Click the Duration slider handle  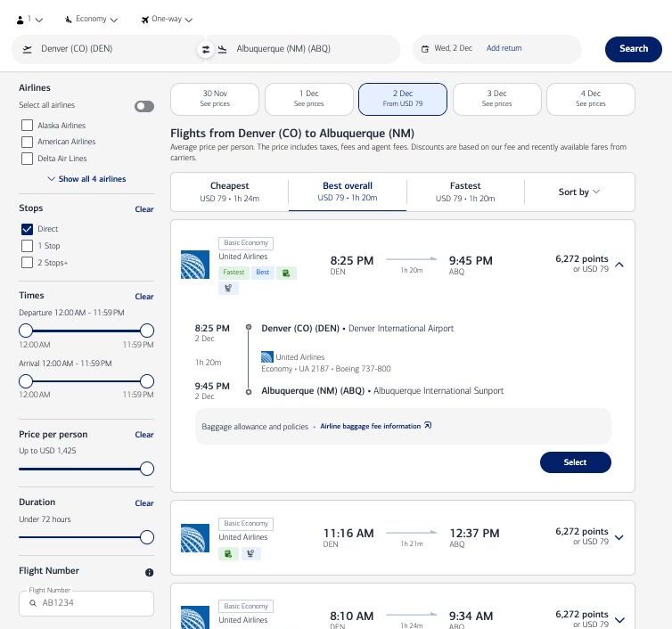click(x=147, y=537)
